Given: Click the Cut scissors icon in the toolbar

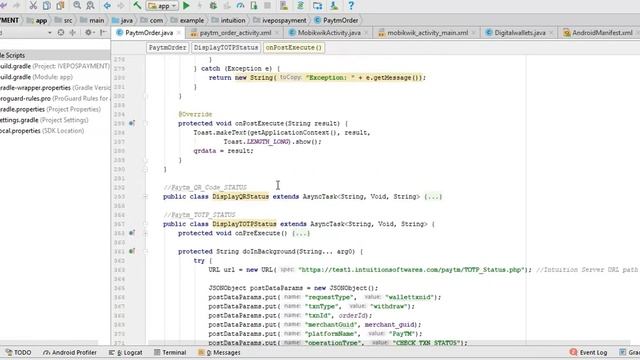Looking at the screenshot, I should click(33, 6).
